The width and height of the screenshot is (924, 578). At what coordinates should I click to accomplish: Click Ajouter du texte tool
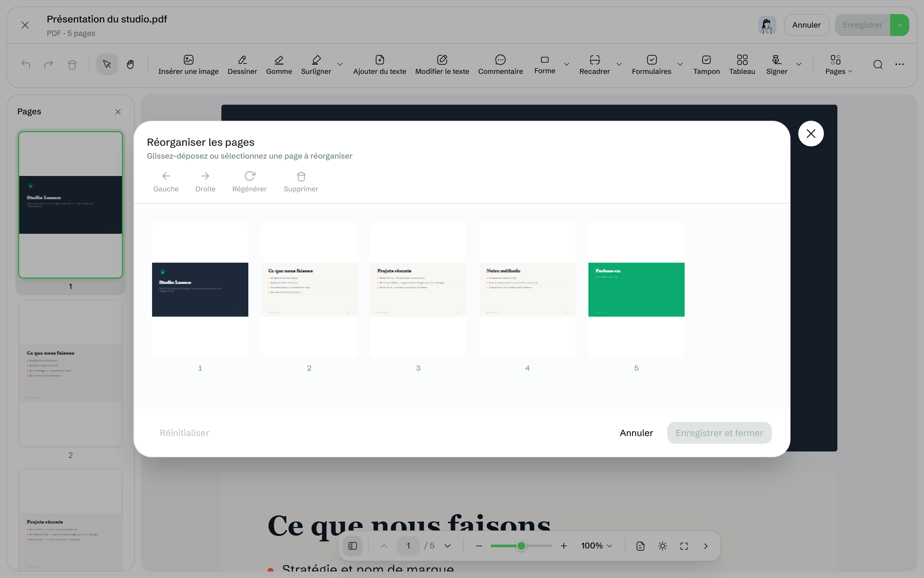pos(380,65)
